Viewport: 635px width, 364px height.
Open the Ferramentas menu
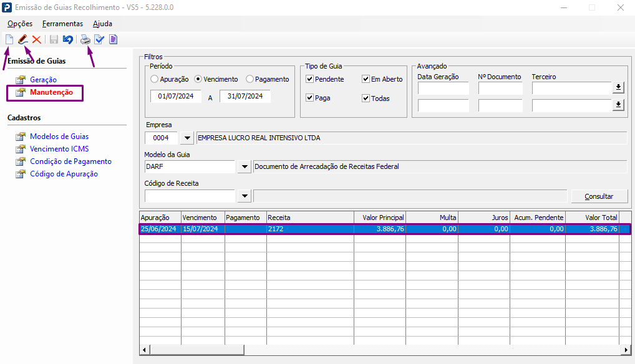[62, 24]
